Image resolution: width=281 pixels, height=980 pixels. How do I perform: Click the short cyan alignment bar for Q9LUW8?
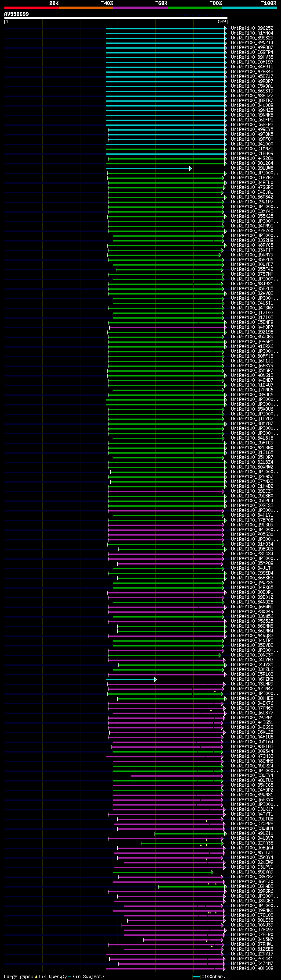149,168
